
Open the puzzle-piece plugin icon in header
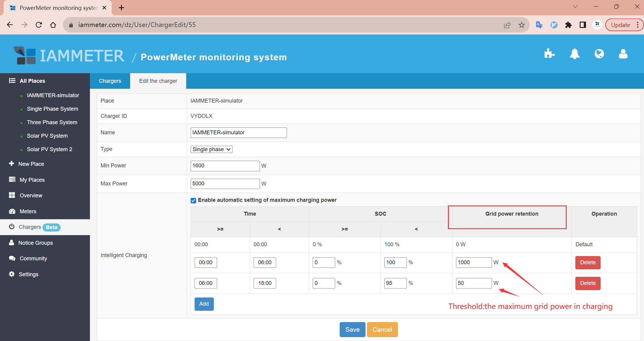pos(549,54)
